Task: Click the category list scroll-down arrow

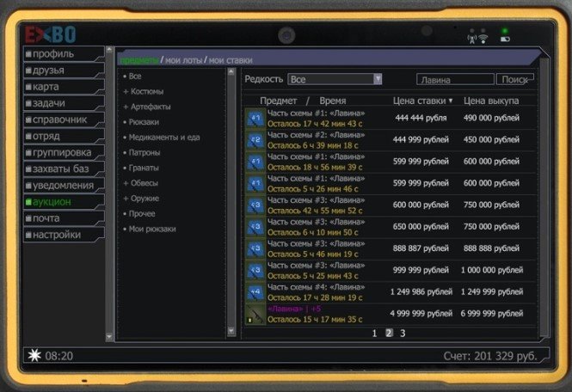Action: [x=231, y=331]
